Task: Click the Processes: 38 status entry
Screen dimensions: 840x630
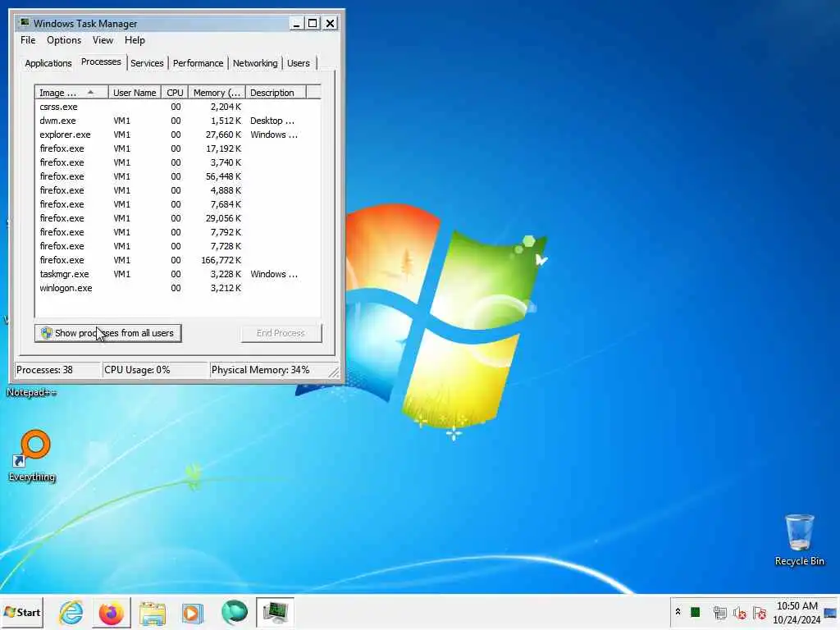Action: (x=58, y=370)
